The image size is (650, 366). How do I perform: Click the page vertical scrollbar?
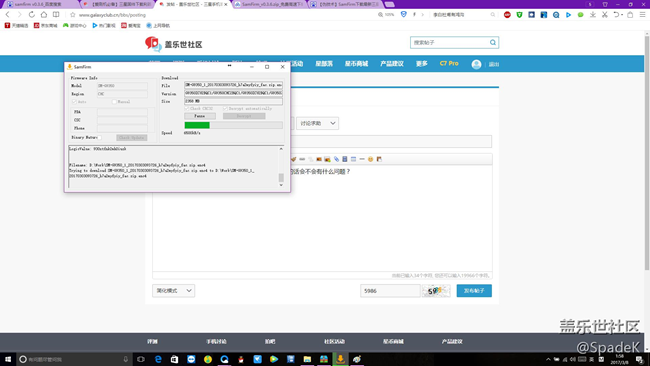tap(647, 153)
